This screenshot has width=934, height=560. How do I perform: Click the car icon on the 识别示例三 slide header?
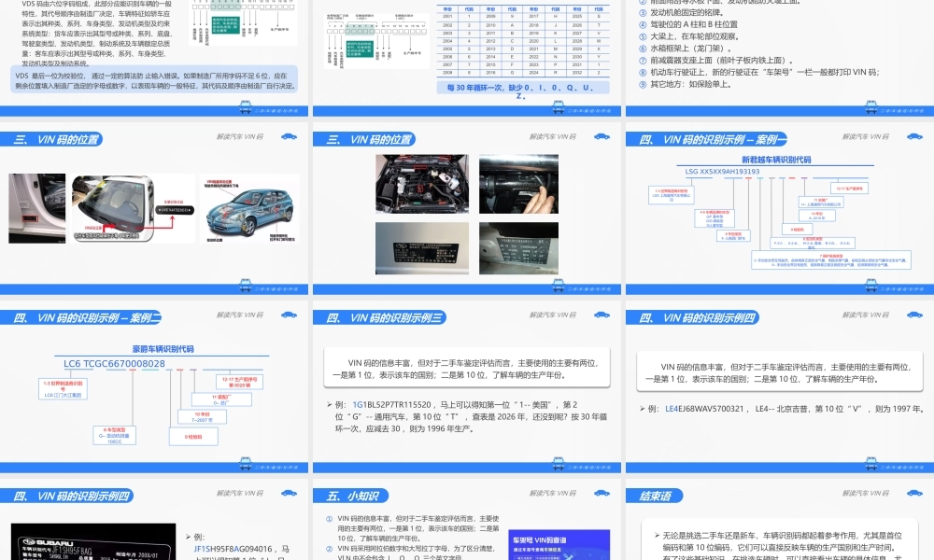click(602, 315)
